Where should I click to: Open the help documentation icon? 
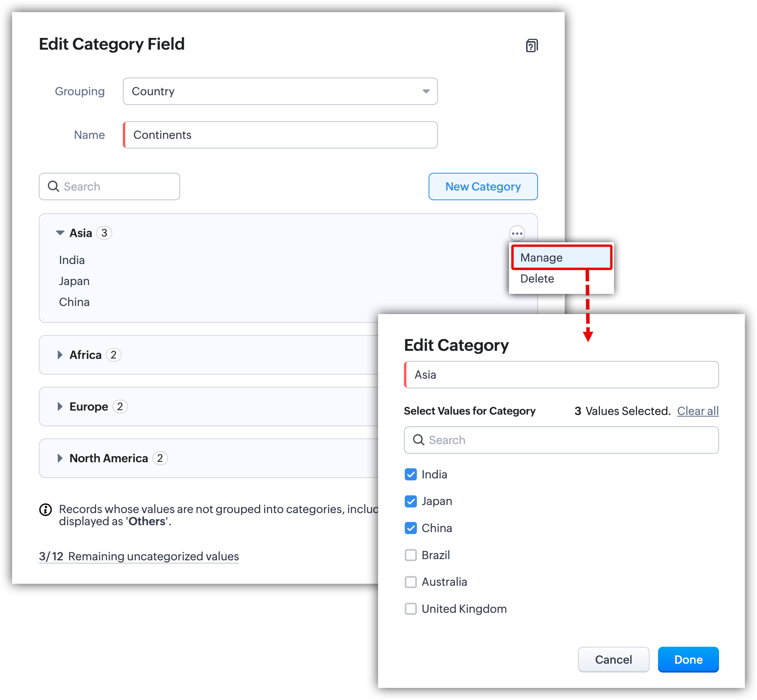point(532,46)
